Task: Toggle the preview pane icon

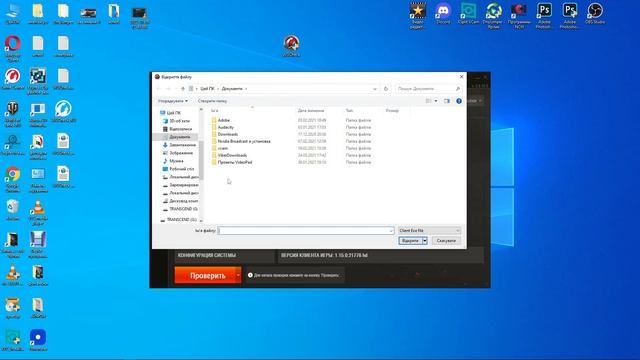Action: (x=447, y=101)
